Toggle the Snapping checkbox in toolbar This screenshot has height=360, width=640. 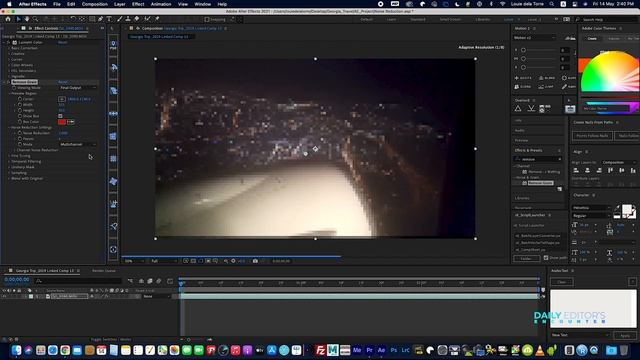click(207, 20)
